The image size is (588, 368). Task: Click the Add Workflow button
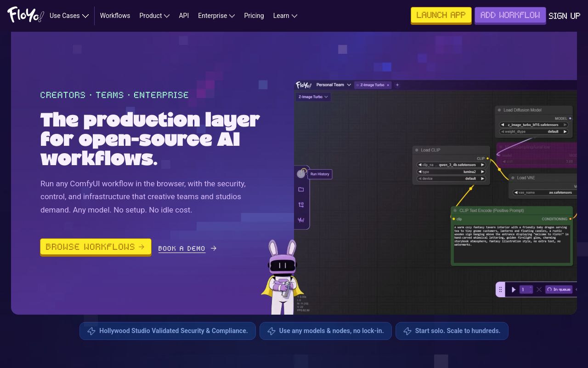510,15
